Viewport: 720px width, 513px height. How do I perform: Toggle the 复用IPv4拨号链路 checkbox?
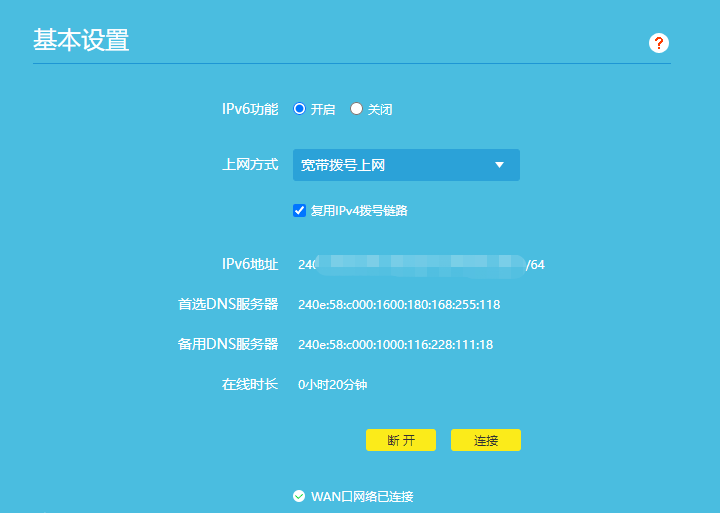299,210
